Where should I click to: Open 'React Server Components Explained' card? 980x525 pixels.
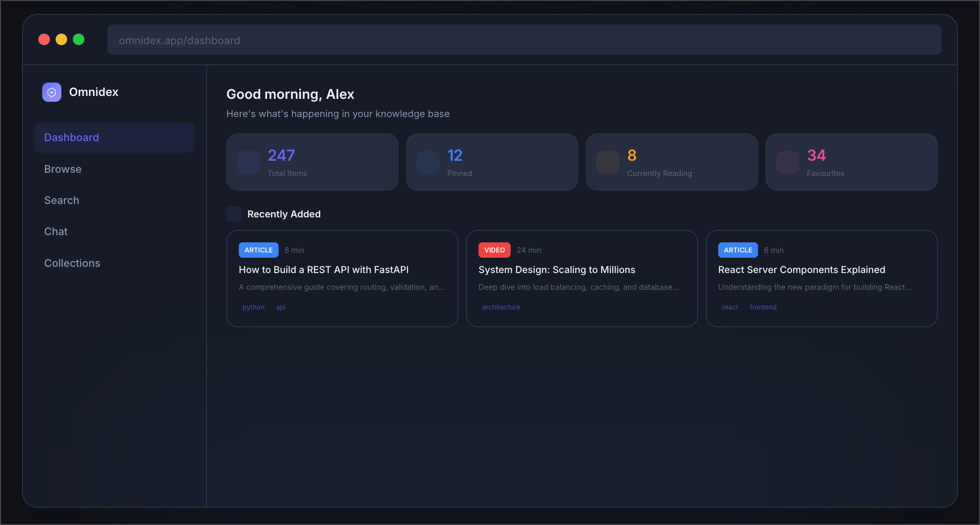point(801,270)
